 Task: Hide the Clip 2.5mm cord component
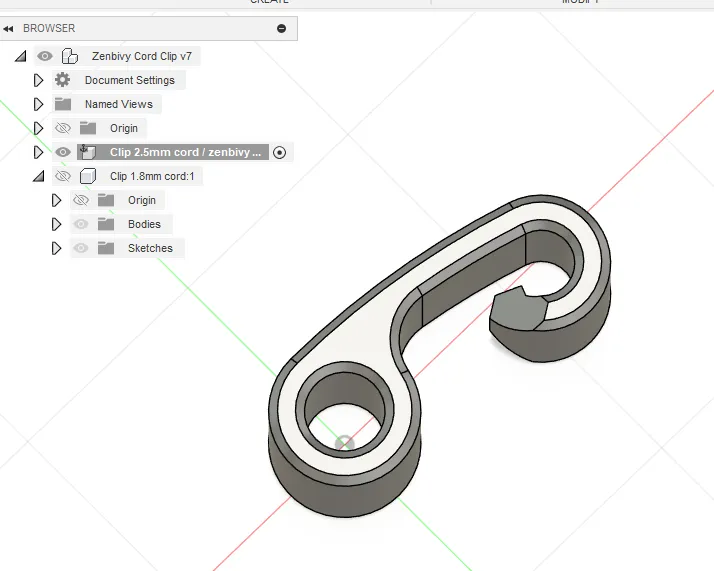click(63, 152)
